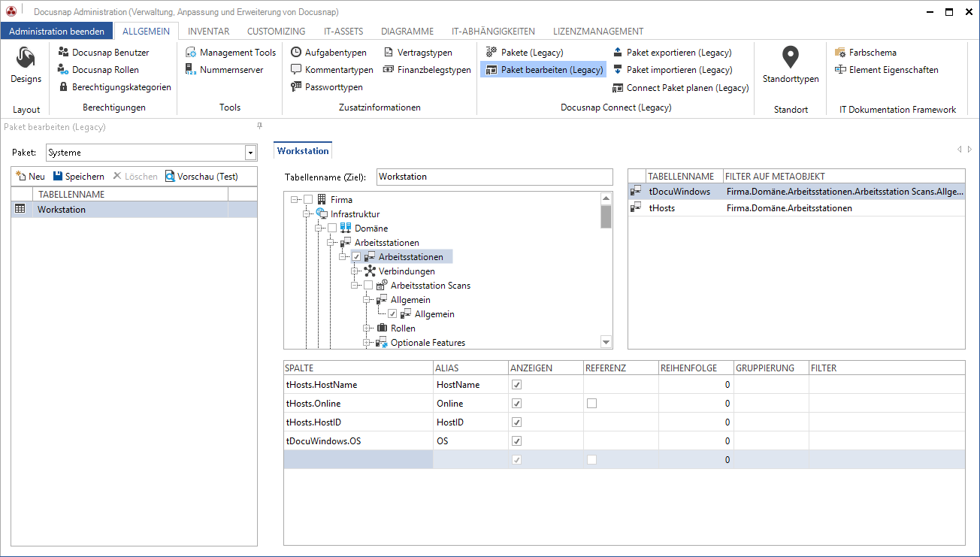Image resolution: width=980 pixels, height=557 pixels.
Task: Select Workstation in table list
Action: tap(135, 209)
